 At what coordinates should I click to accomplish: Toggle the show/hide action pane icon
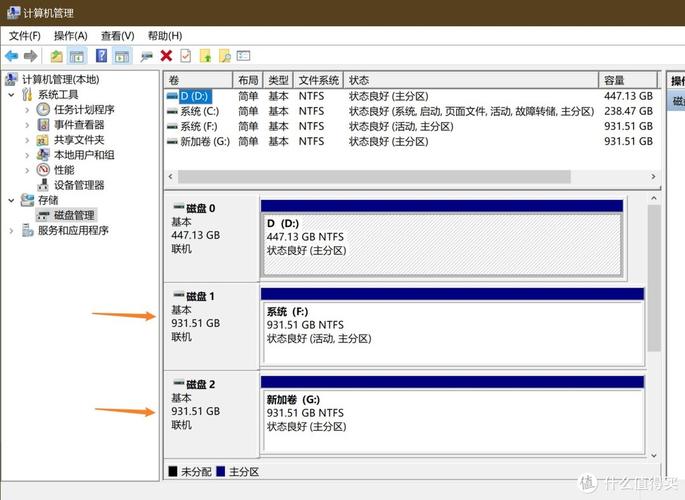pos(122,56)
